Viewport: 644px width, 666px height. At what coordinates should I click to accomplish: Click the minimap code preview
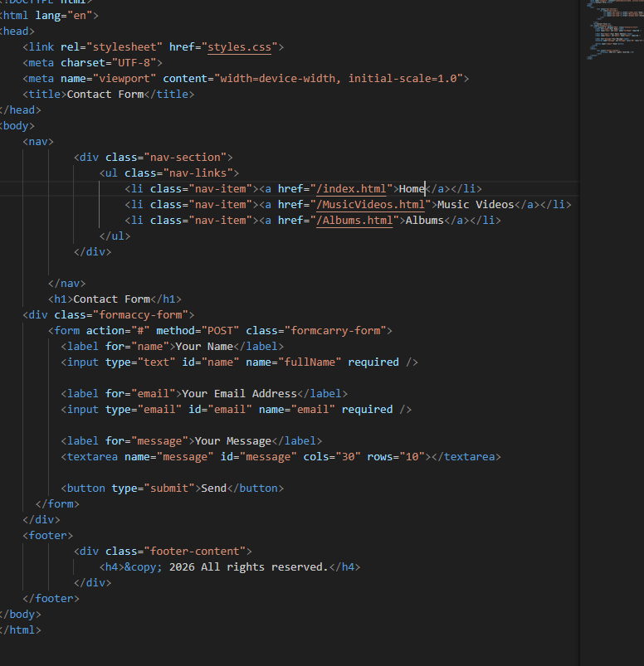[x=612, y=33]
